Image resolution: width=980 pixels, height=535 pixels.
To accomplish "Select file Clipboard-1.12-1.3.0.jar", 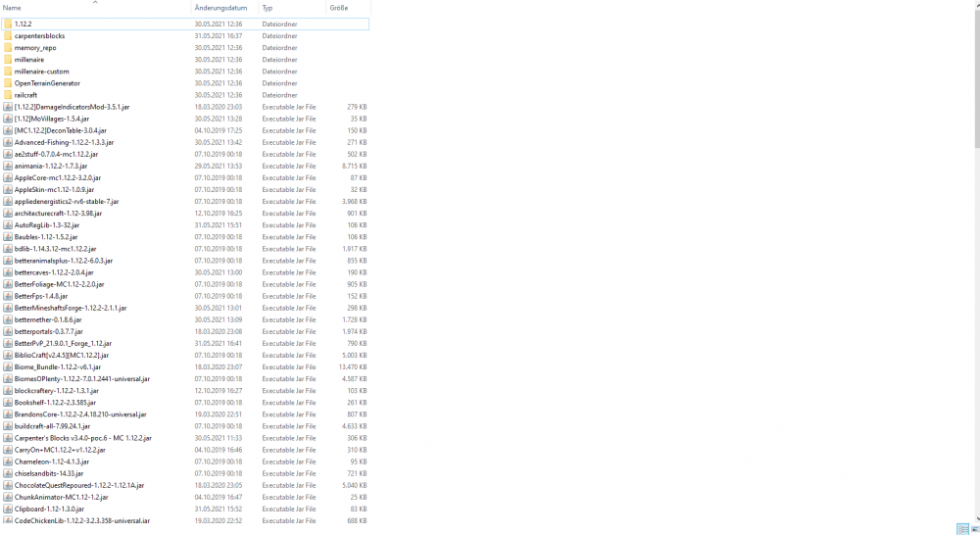I will [x=49, y=510].
